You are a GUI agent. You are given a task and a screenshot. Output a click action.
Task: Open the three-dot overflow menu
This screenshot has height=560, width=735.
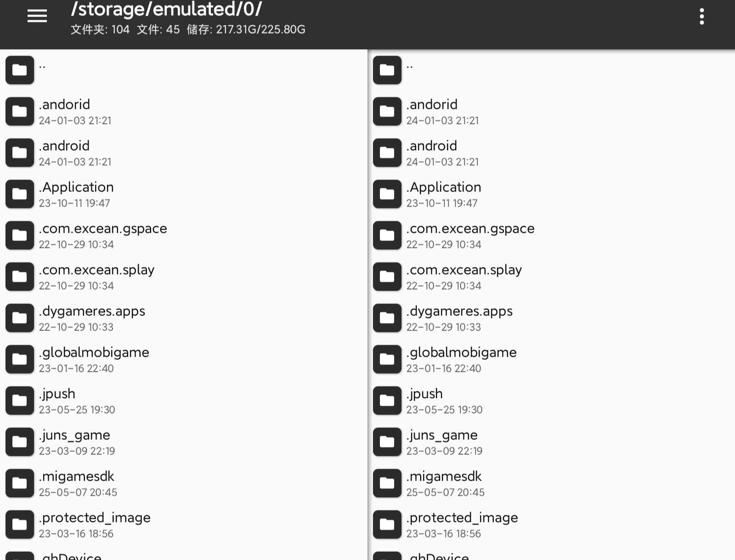click(x=701, y=17)
